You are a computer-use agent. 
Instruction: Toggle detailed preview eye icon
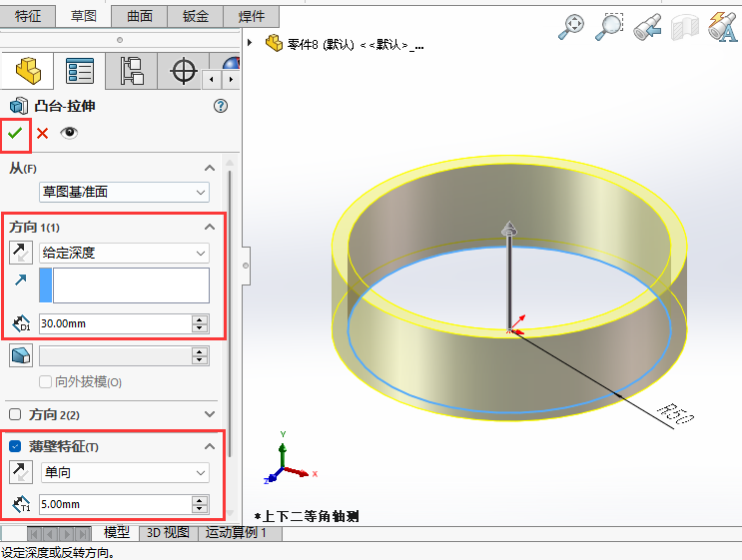click(69, 133)
